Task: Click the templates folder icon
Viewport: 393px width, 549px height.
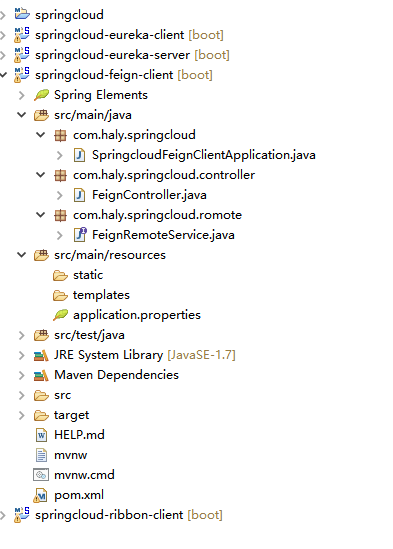Action: [x=60, y=295]
